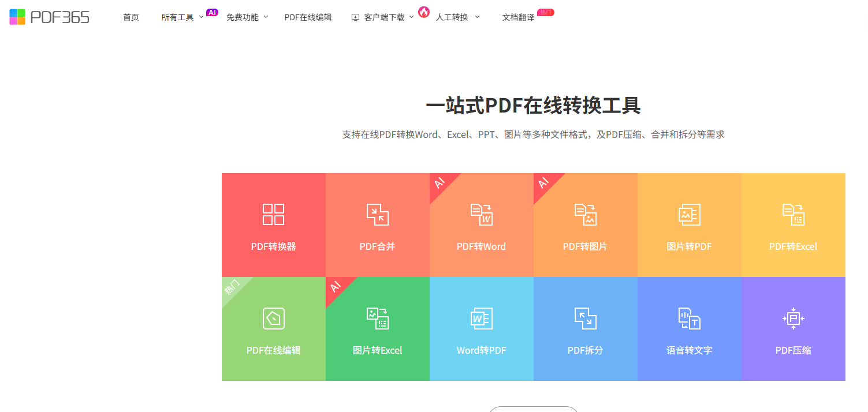Open the PDF转图片 icon
This screenshot has width=868, height=412.
click(x=585, y=214)
